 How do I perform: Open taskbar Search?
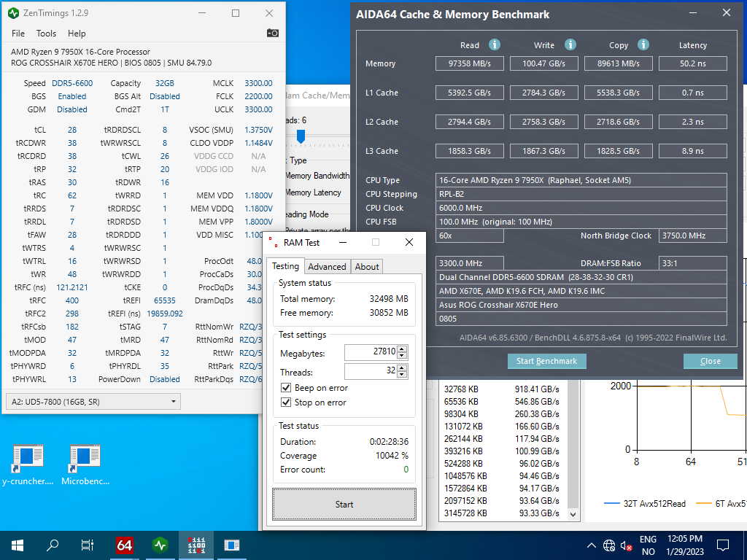pos(53,545)
